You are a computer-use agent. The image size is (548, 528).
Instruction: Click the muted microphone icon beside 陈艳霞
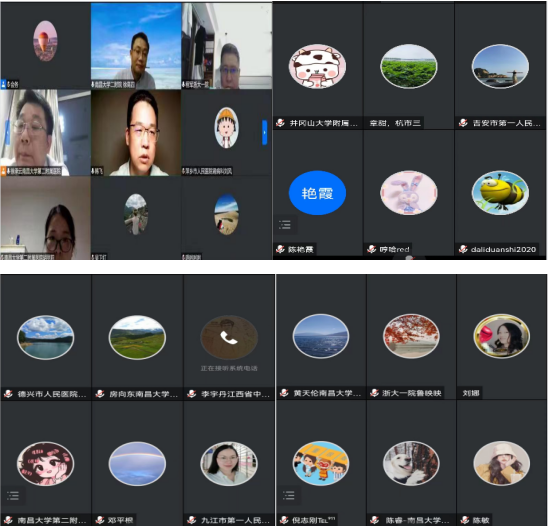click(x=280, y=249)
